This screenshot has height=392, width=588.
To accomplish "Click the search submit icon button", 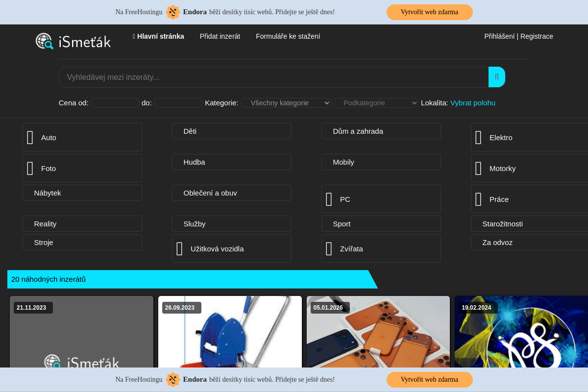I will point(497,77).
